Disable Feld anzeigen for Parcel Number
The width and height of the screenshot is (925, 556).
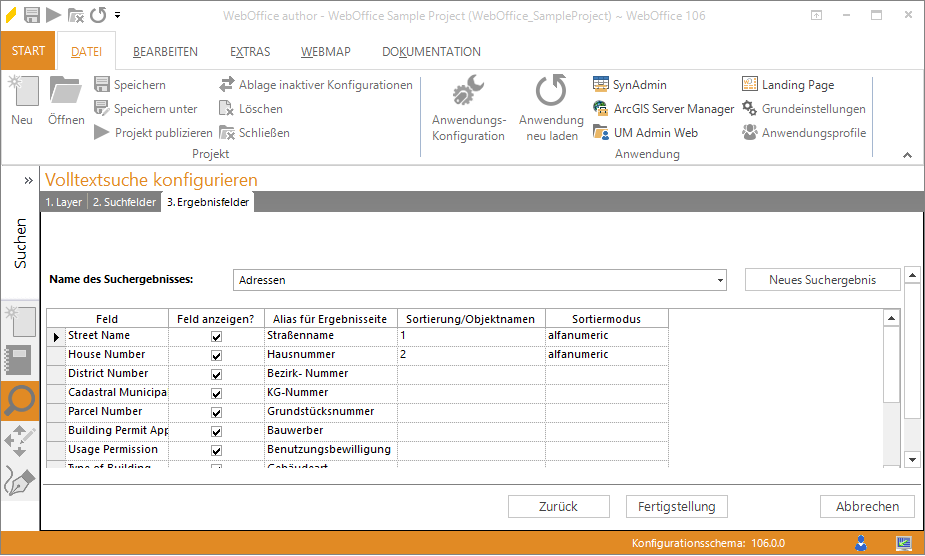coord(216,413)
